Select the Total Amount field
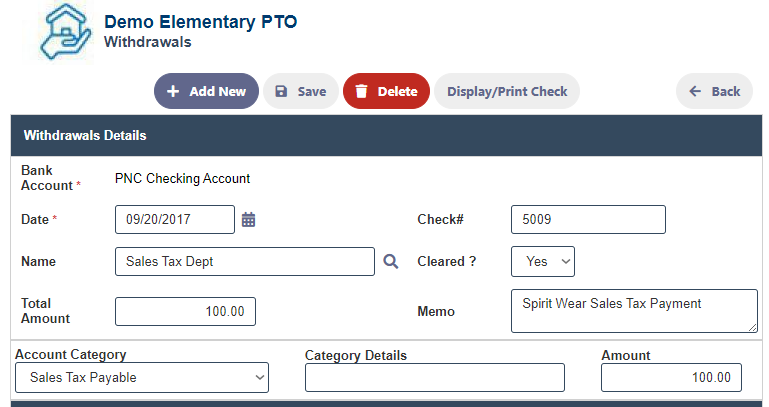 [185, 311]
